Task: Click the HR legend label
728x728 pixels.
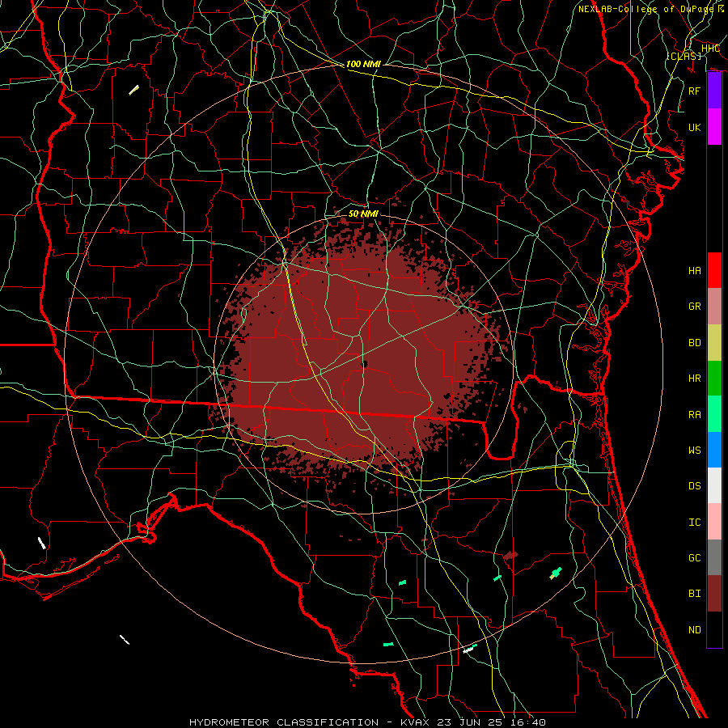Action: (694, 379)
